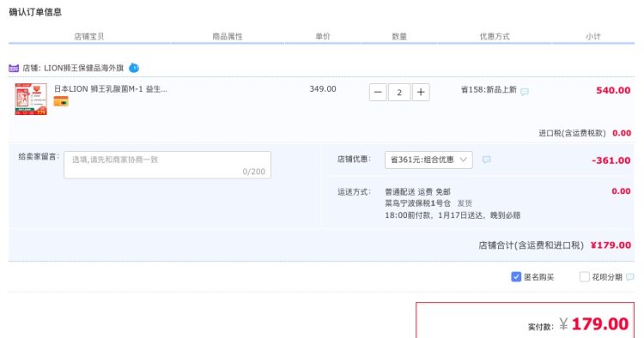Image resolution: width=644 pixels, height=338 pixels.
Task: Enable the 花呗分期 checkbox
Action: tap(584, 277)
